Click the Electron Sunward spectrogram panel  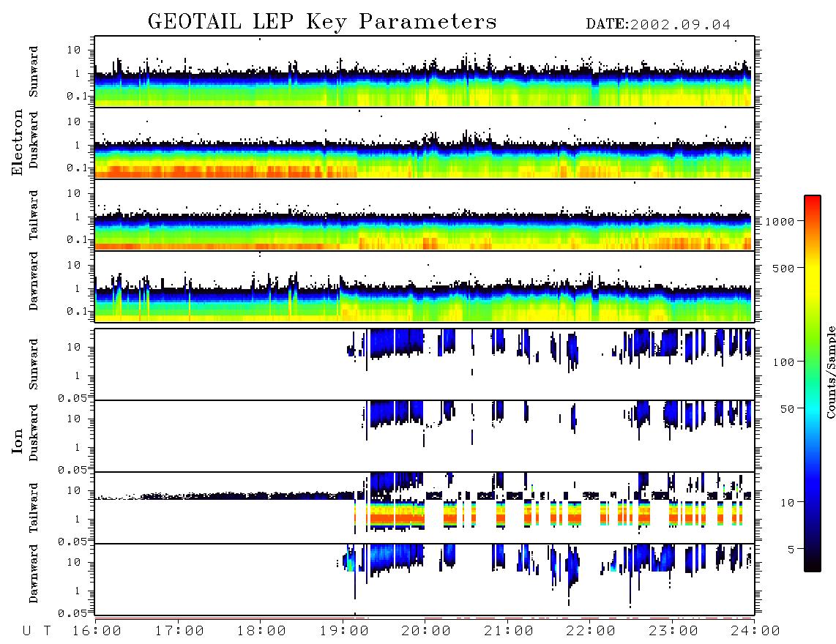[x=425, y=72]
